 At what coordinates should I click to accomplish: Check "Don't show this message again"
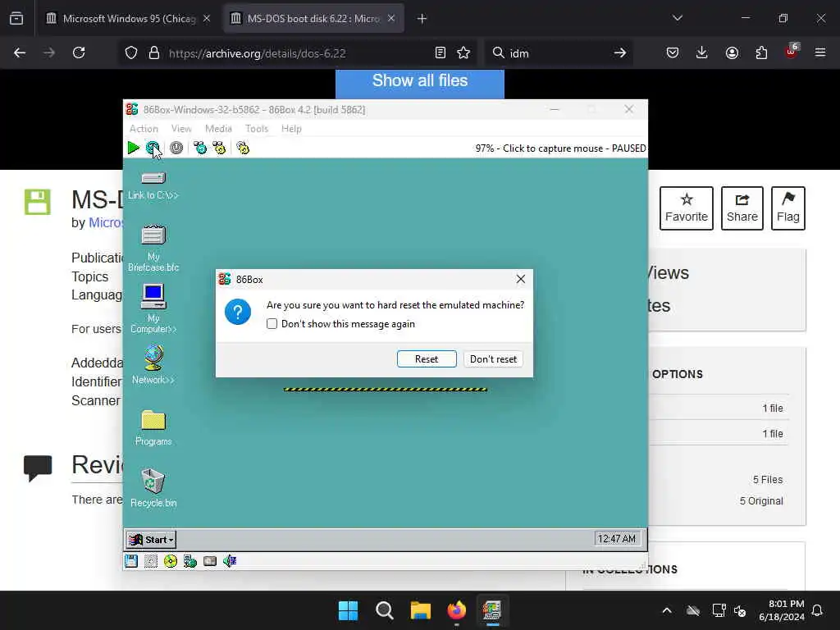point(272,323)
